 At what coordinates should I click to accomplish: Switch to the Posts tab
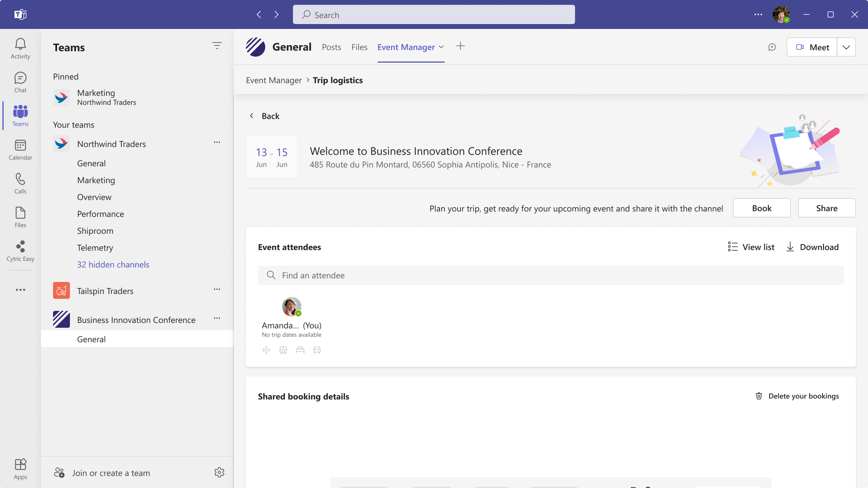(x=332, y=47)
